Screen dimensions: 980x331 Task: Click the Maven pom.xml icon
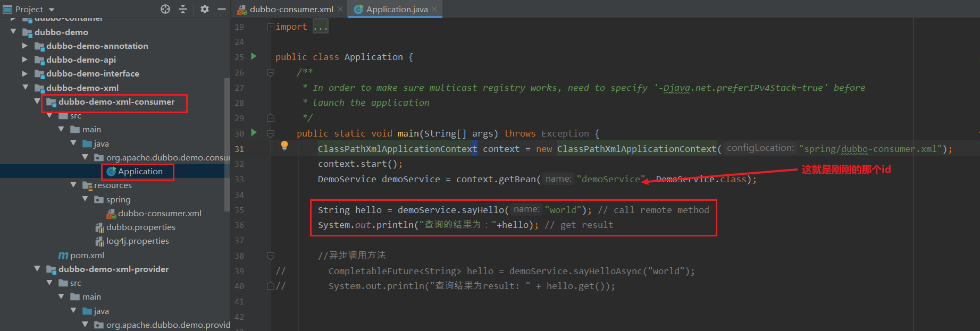63,256
